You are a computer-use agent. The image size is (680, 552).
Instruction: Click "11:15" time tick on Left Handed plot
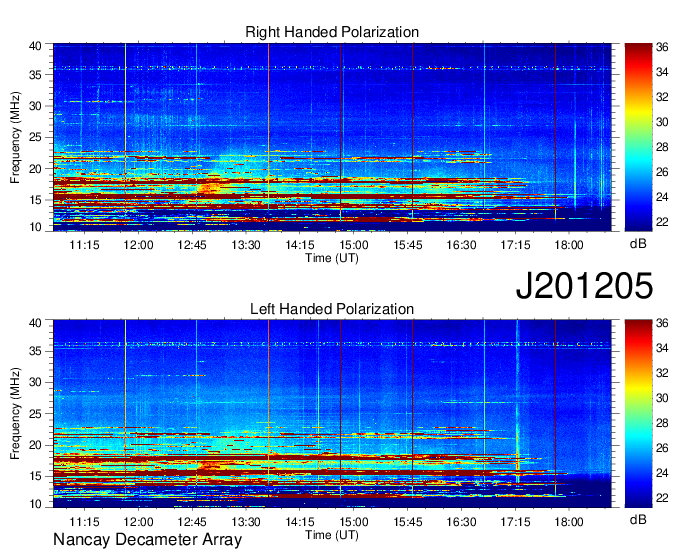point(85,522)
